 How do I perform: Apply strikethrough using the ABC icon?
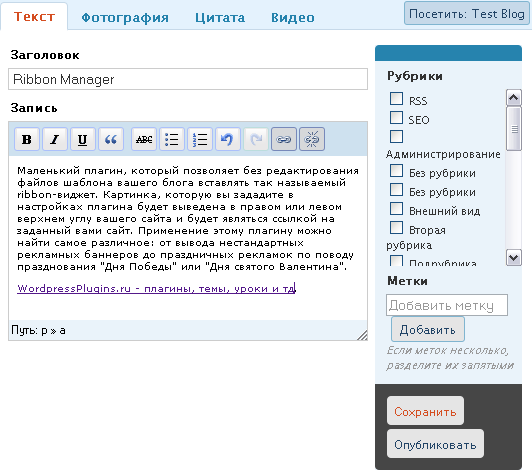(x=144, y=139)
